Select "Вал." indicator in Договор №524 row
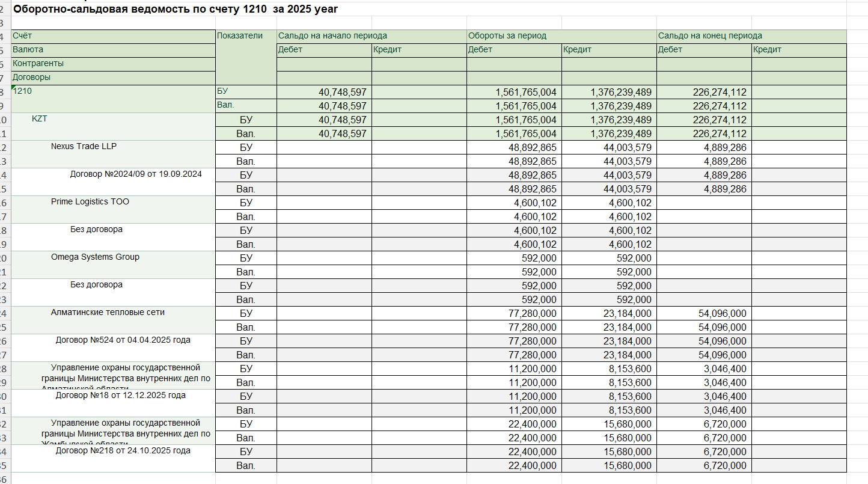Image resolution: width=868 pixels, height=484 pixels. [x=246, y=355]
